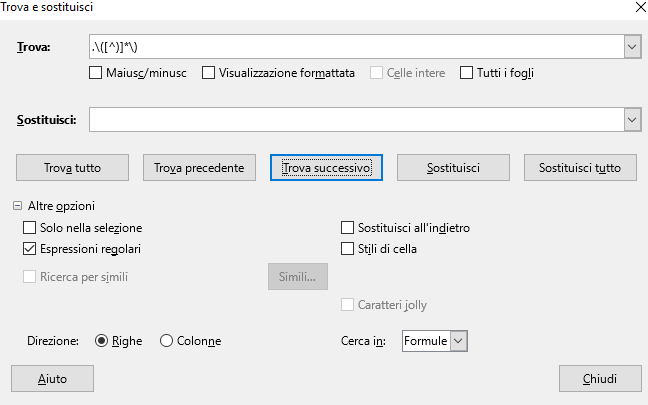
Task: Check Visualizzazione formattata option
Action: [x=208, y=73]
